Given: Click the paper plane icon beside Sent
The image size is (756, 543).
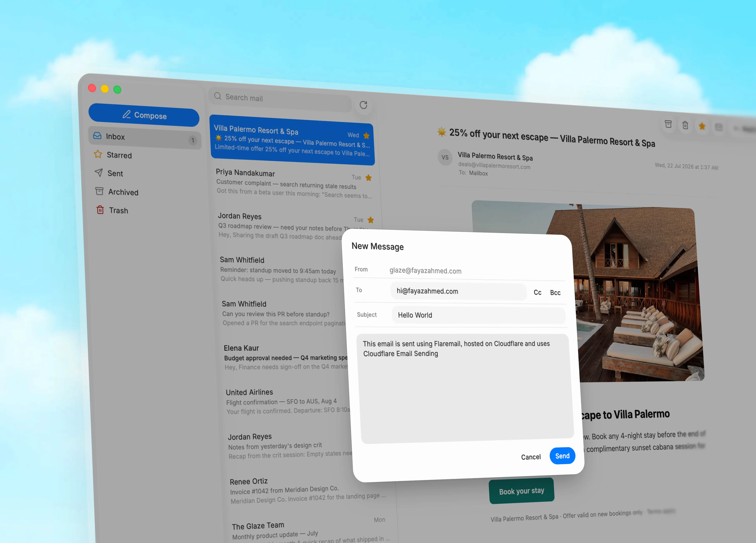Looking at the screenshot, I should point(99,172).
